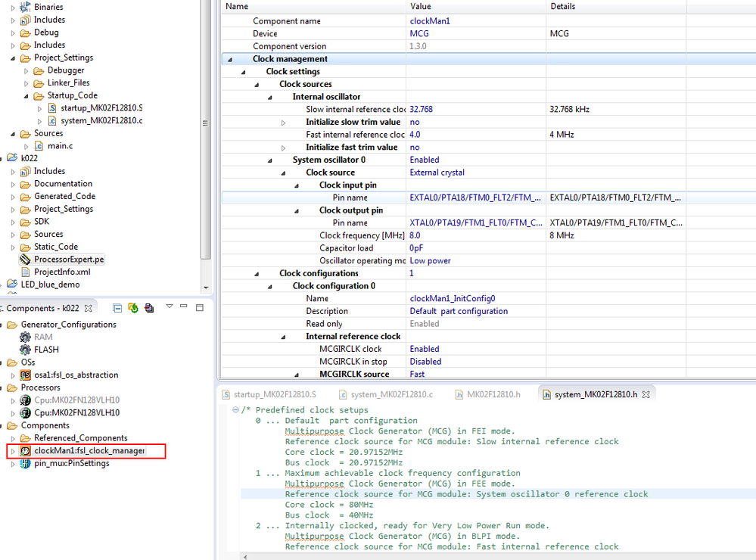Maximize the Components view panel
Viewport: 756px width, 560px height.
200,307
